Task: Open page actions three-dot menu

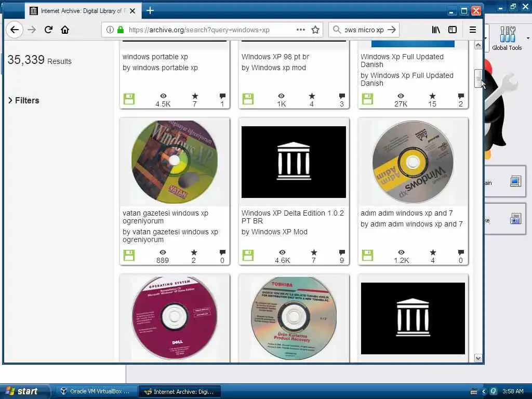Action: (x=301, y=30)
